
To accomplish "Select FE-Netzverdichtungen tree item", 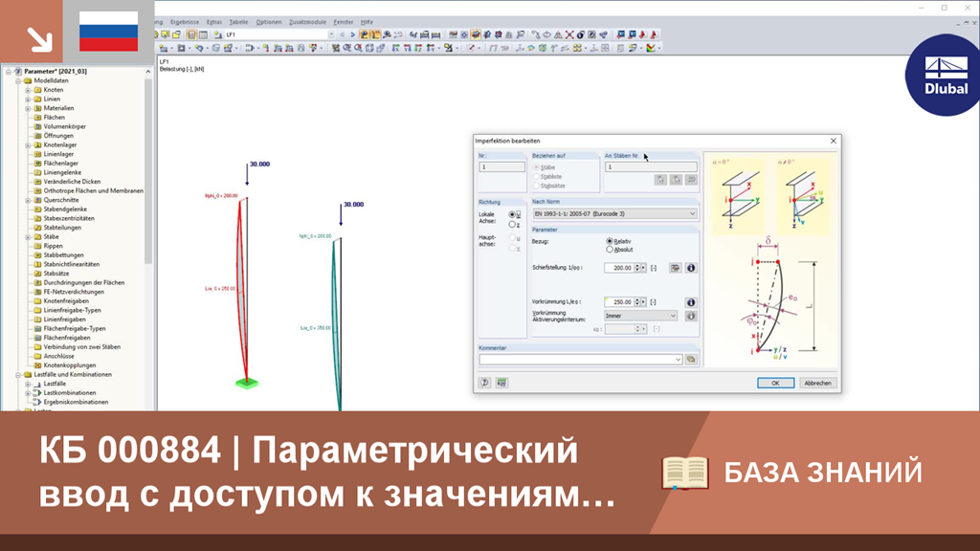I will click(x=74, y=292).
